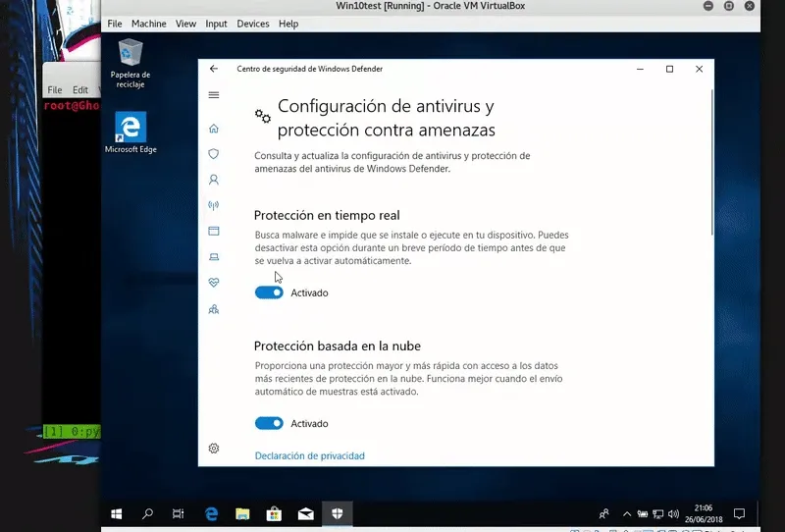Viewport: 785px width, 532px height.
Task: Go back with the arrow button
Action: pyautogui.click(x=214, y=69)
